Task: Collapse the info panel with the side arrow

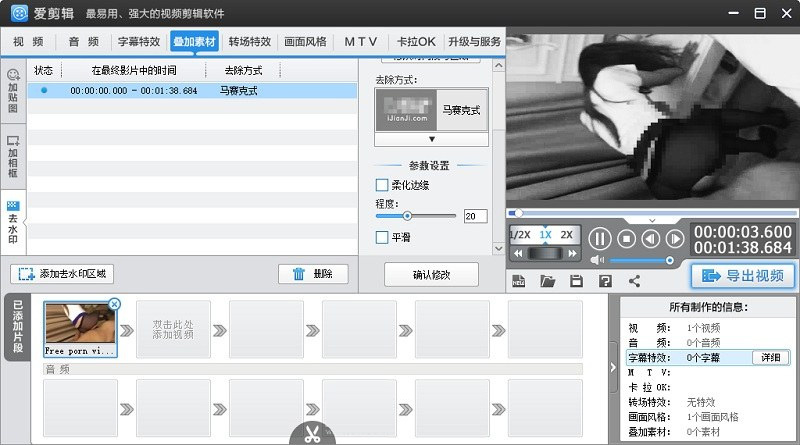Action: [612, 367]
